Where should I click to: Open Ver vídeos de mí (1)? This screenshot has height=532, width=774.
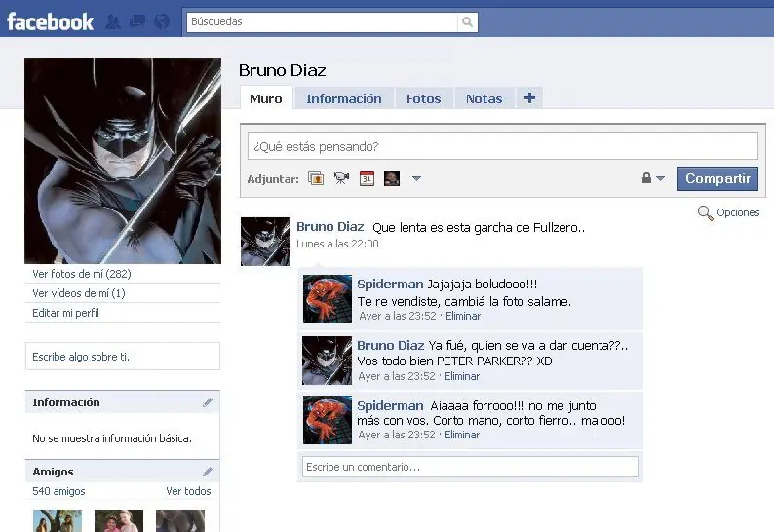pos(79,293)
